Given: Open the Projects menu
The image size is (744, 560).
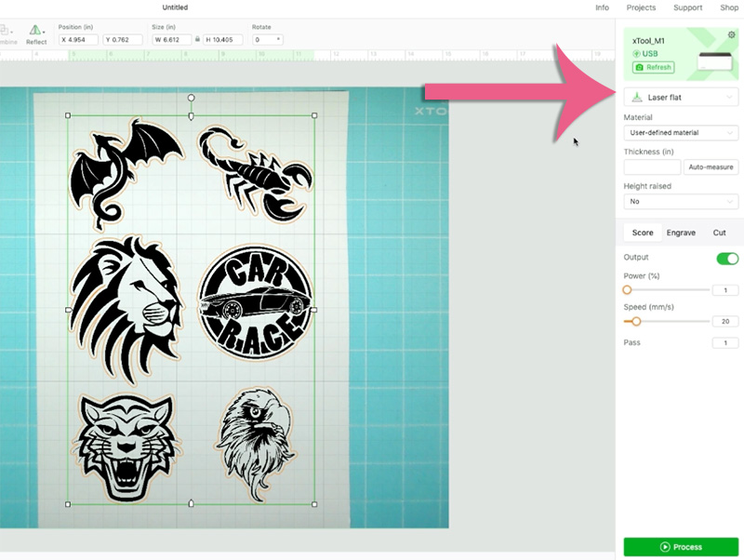Looking at the screenshot, I should point(641,7).
